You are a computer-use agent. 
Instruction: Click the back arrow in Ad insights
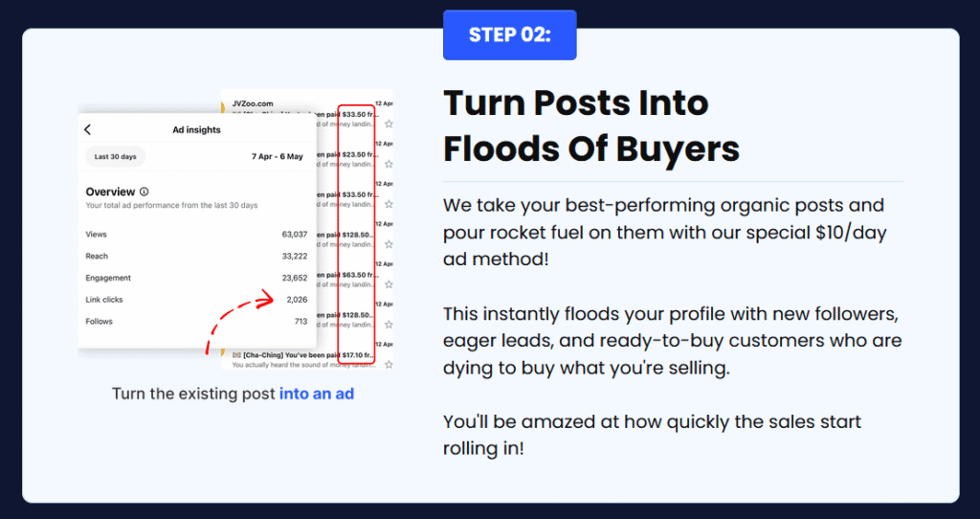pos(87,129)
